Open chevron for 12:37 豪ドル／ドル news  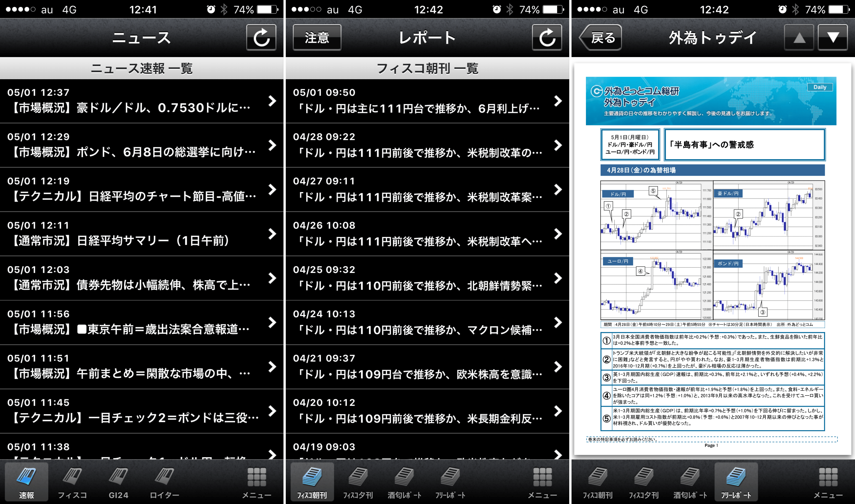pos(272,101)
